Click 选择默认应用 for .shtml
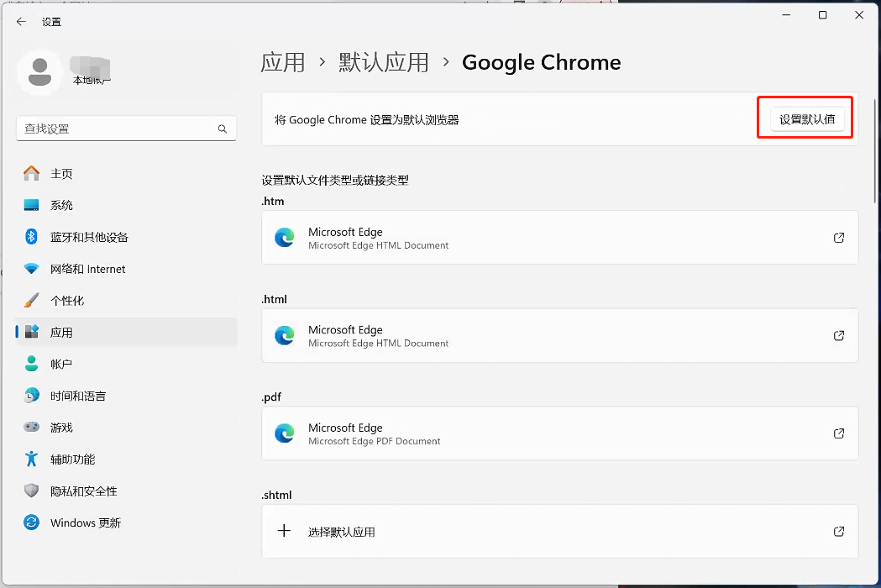The width and height of the screenshot is (881, 588). tap(559, 531)
